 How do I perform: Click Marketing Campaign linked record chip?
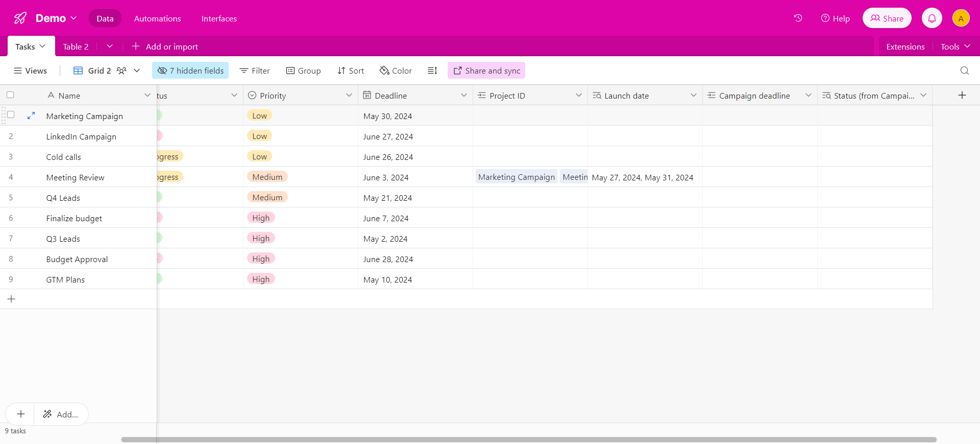(517, 177)
